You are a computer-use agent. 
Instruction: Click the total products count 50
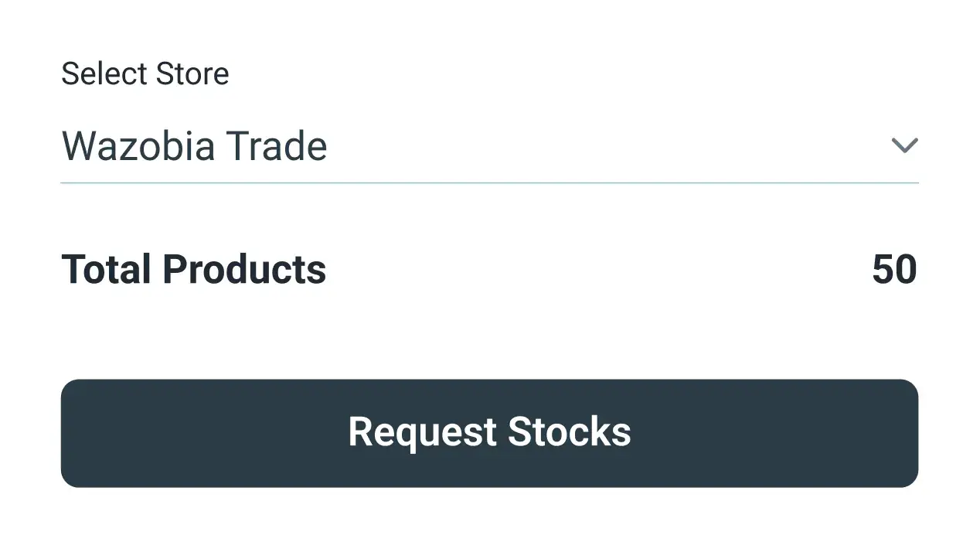coord(894,270)
